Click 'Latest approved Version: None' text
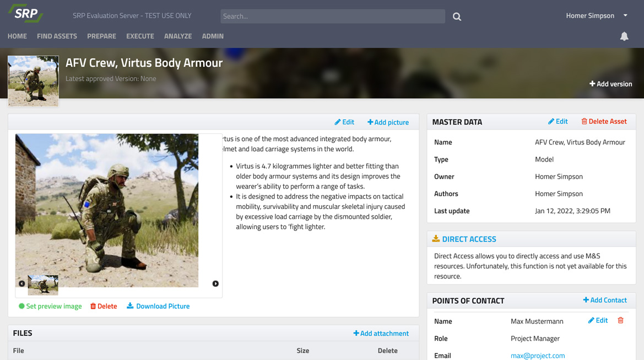 111,78
